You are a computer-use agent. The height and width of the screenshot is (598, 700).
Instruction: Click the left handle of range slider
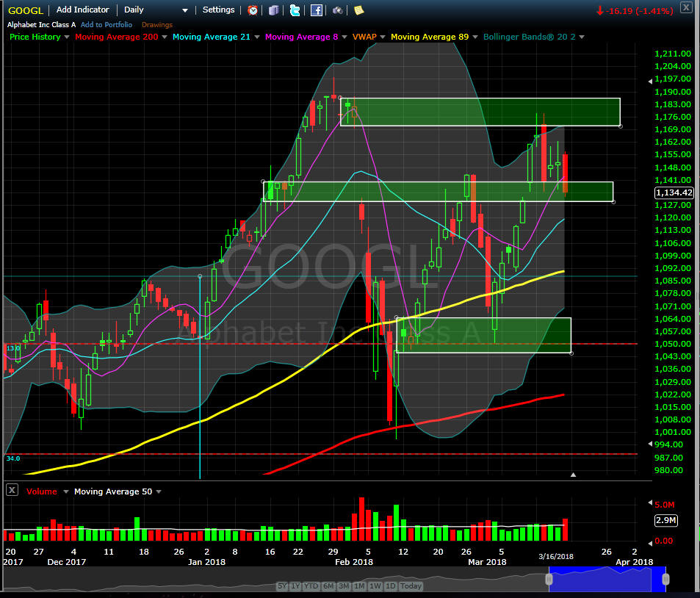click(x=549, y=579)
